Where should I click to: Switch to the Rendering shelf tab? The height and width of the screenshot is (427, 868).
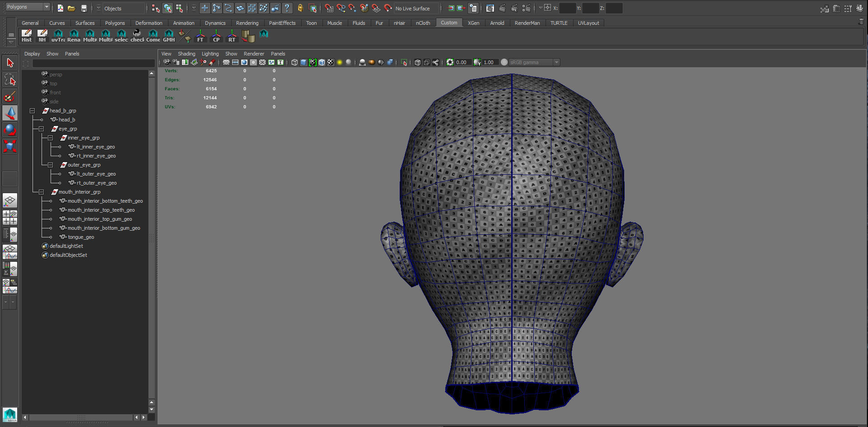coord(247,23)
